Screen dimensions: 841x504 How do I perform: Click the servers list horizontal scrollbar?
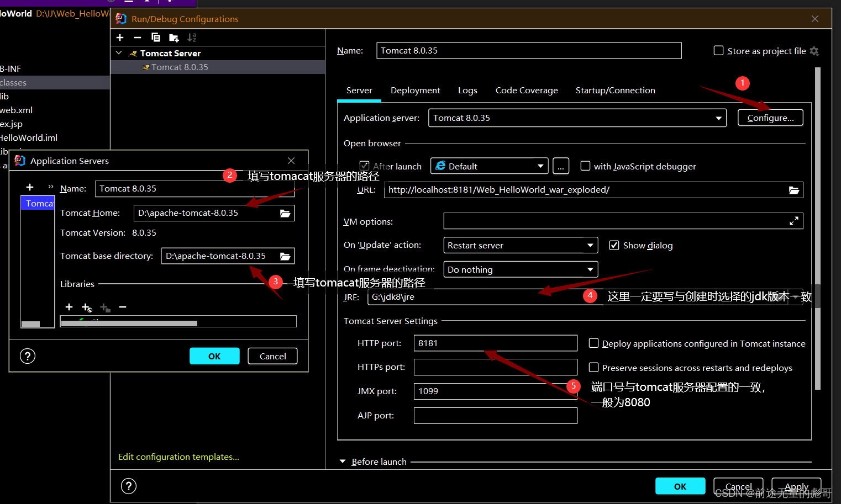point(30,324)
